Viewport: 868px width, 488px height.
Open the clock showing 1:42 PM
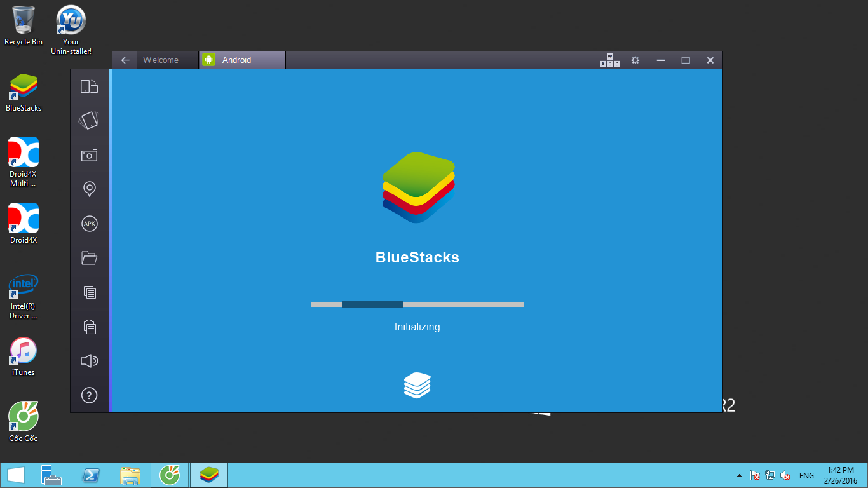click(x=841, y=475)
